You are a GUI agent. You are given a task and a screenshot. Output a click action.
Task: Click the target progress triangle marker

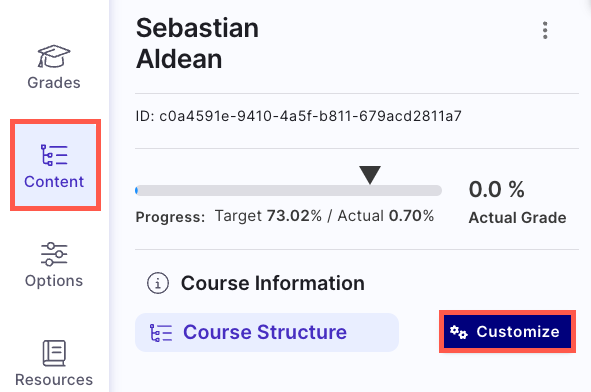370,175
